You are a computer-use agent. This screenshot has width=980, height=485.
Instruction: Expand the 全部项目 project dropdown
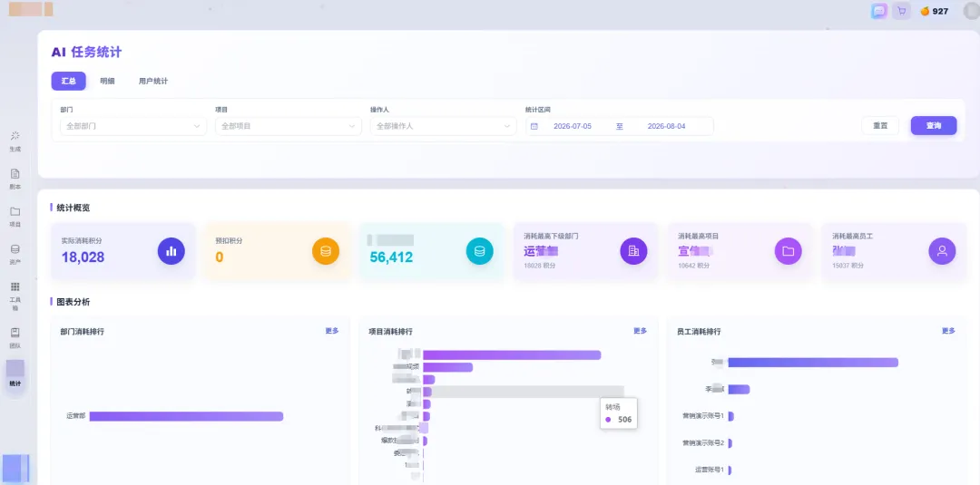click(289, 126)
